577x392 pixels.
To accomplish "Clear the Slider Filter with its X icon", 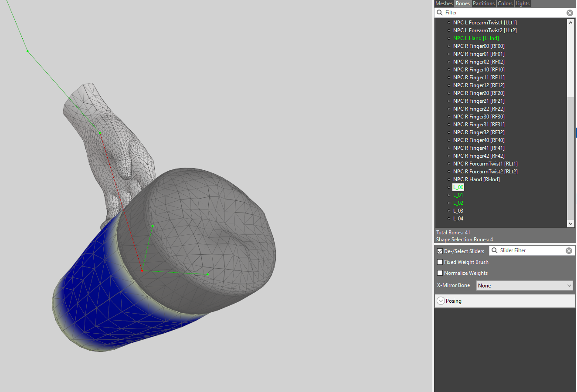I will tap(569, 250).
